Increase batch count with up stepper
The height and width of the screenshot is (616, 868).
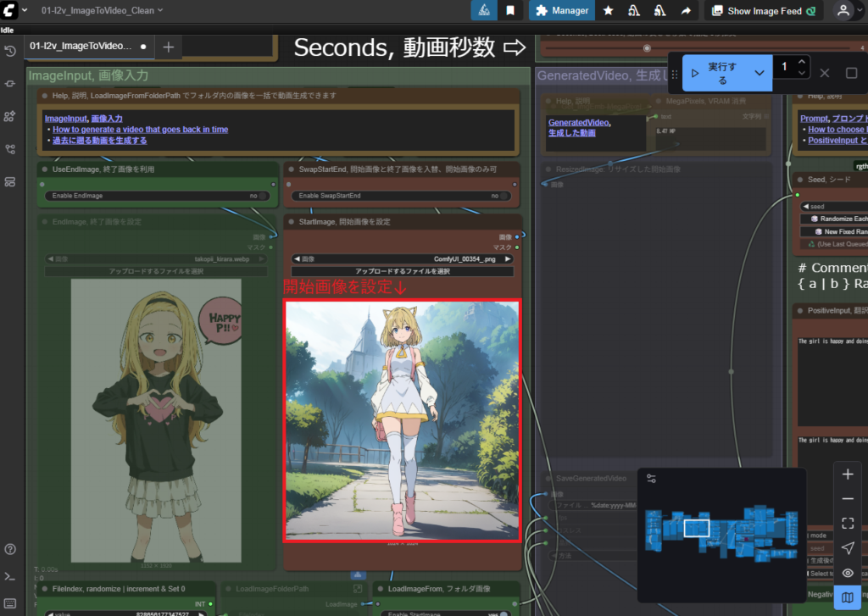point(802,62)
